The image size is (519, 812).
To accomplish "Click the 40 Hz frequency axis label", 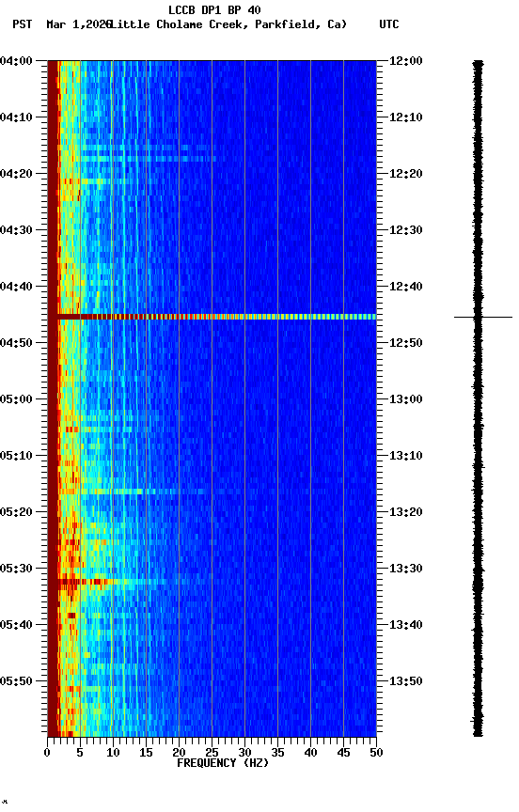I will (x=311, y=753).
